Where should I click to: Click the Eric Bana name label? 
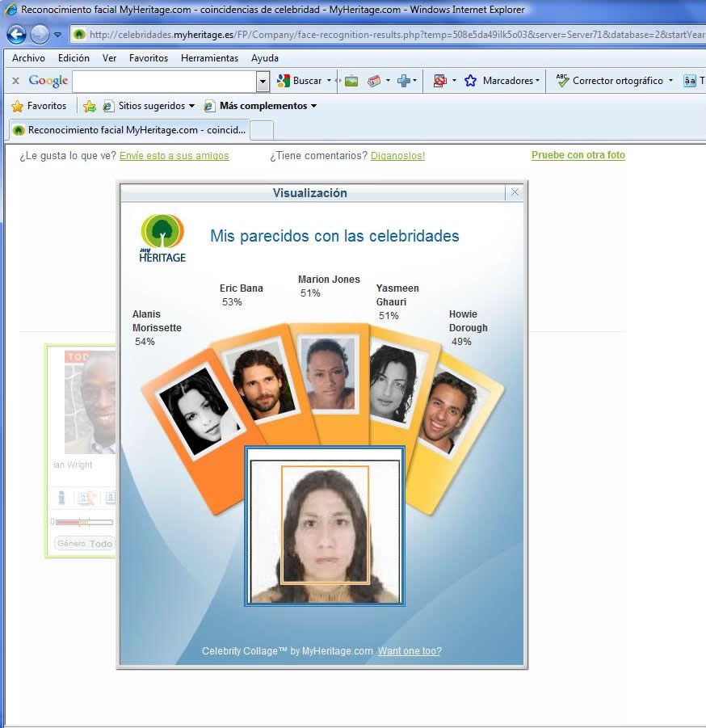click(242, 288)
